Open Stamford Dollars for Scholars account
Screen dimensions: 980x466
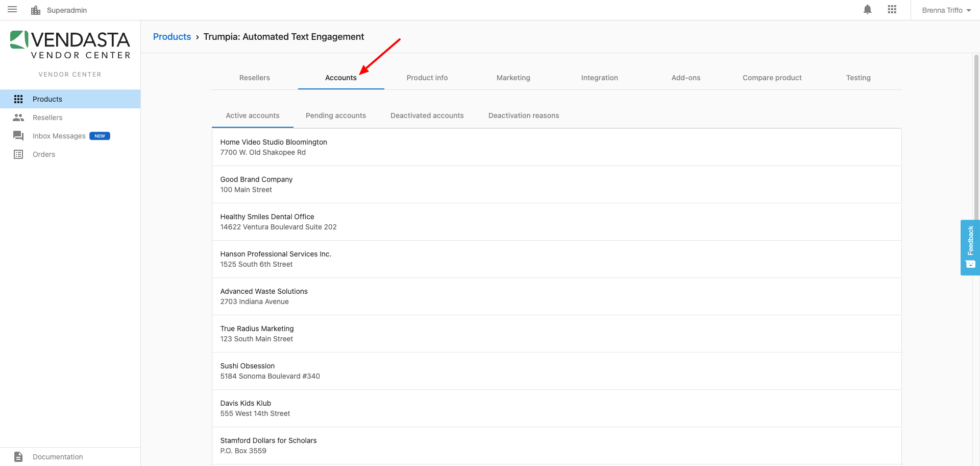556,446
